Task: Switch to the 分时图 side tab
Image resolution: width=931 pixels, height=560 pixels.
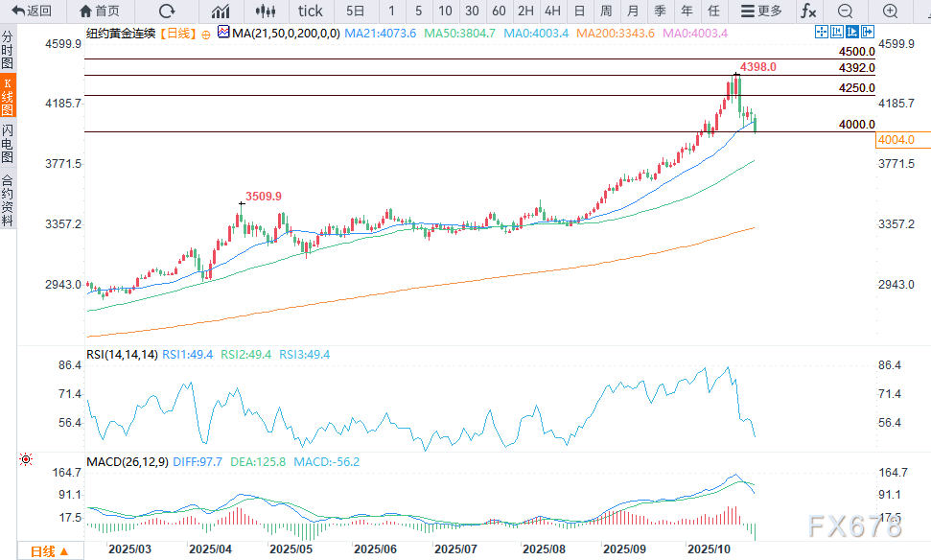Action: point(8,48)
